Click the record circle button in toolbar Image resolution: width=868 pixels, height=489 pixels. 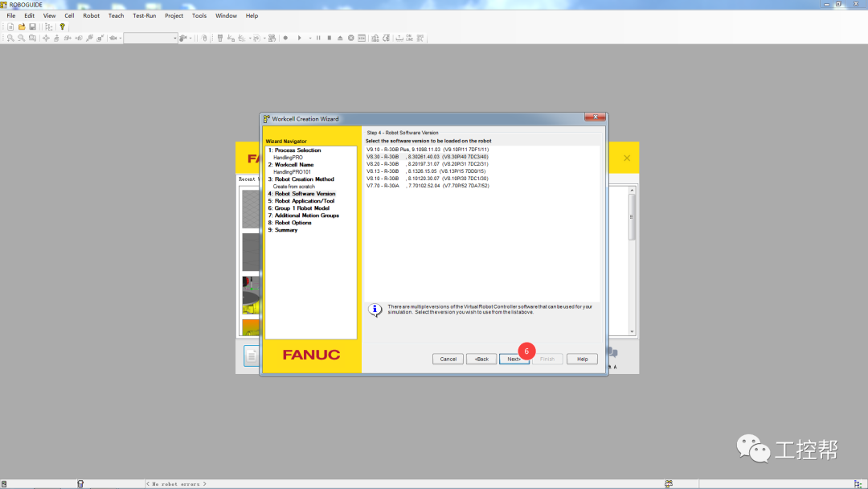click(285, 39)
